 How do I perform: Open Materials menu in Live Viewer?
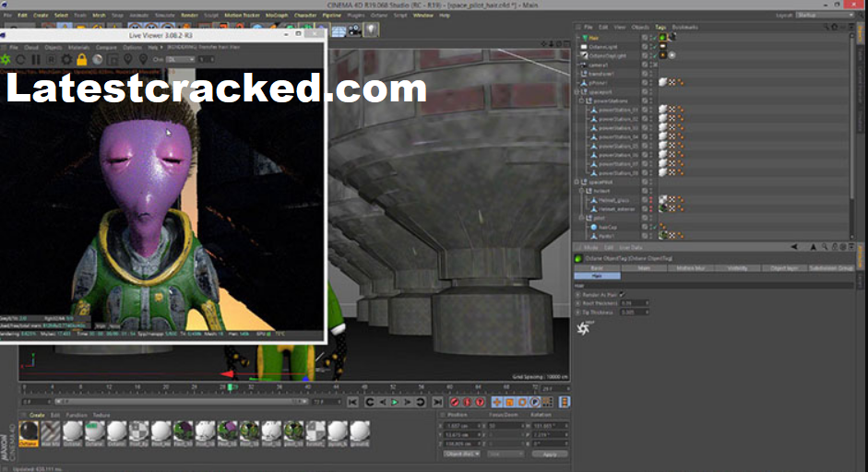tap(78, 47)
